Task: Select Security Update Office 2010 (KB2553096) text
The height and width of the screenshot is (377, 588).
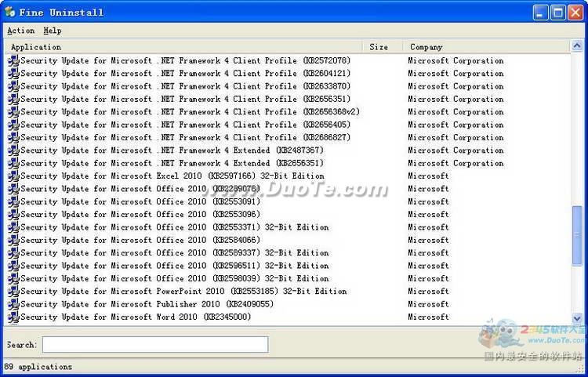Action: [140, 214]
